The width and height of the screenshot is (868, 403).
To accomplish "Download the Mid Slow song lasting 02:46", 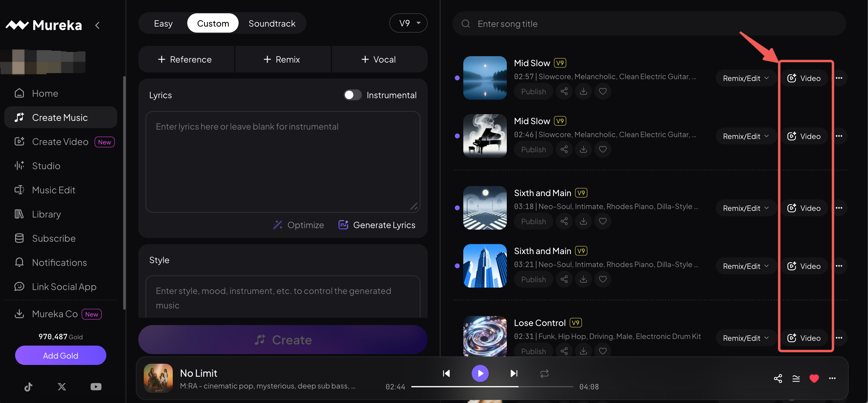I will coord(583,149).
